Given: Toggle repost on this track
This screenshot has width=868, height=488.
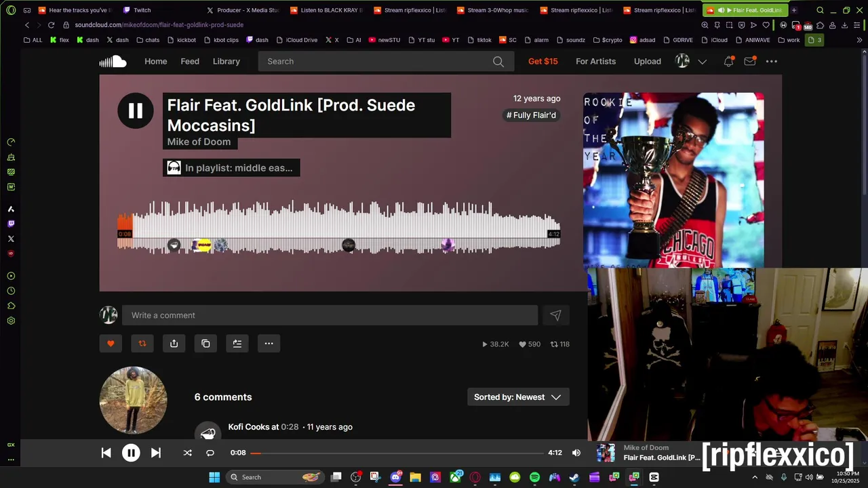Looking at the screenshot, I should coord(142,344).
